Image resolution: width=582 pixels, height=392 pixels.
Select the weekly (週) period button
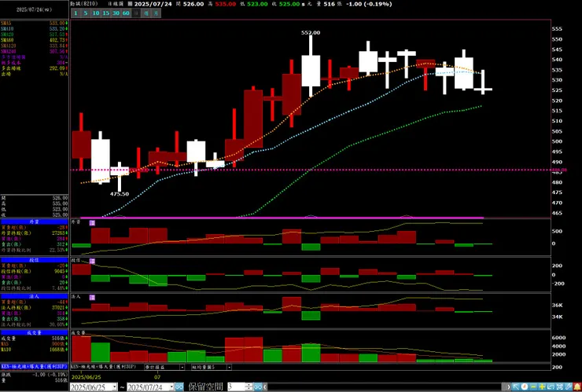(x=146, y=13)
